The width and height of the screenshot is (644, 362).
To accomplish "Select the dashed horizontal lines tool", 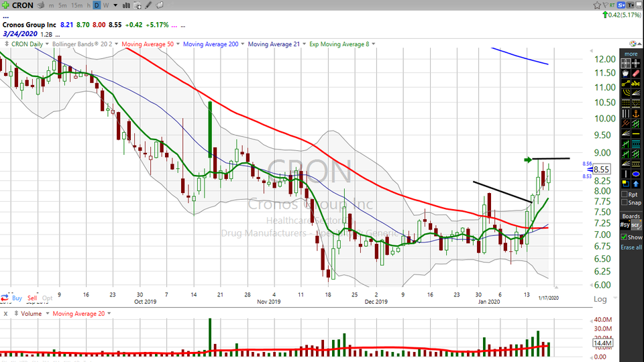I will pyautogui.click(x=636, y=164).
